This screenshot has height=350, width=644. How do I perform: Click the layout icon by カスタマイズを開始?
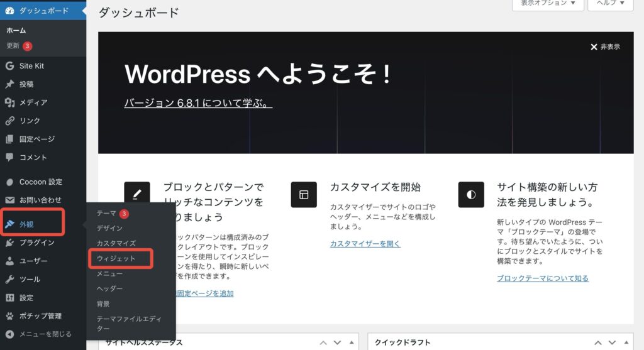[x=304, y=195]
